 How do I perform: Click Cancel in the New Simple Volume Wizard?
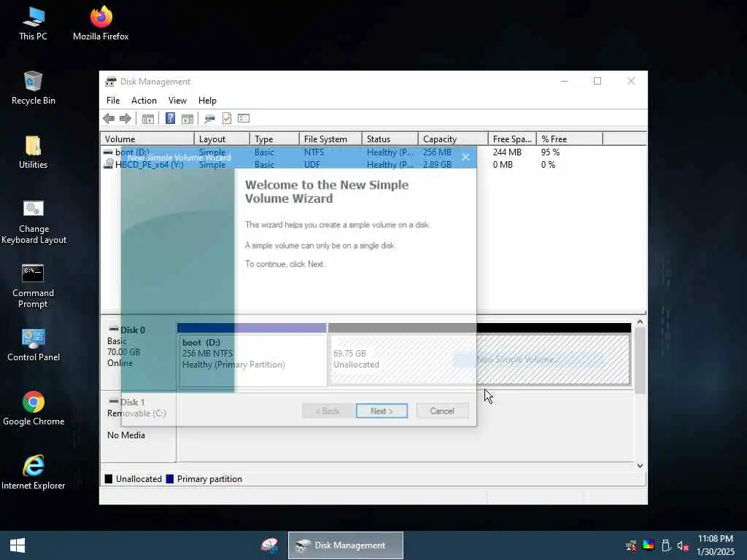(x=442, y=411)
